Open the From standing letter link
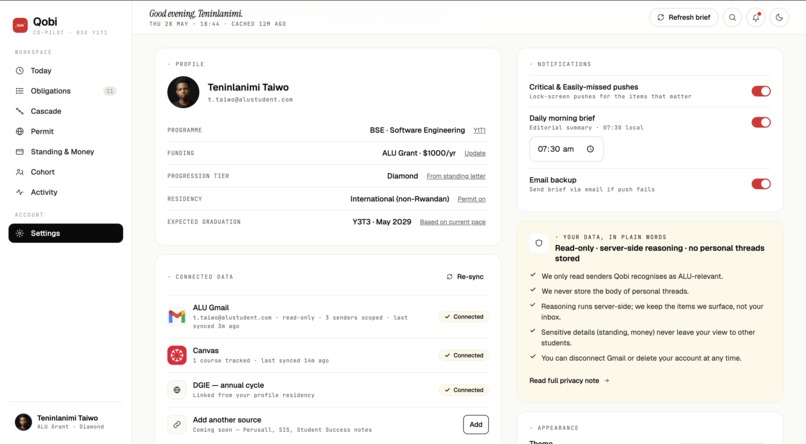The width and height of the screenshot is (806, 444). (x=456, y=176)
